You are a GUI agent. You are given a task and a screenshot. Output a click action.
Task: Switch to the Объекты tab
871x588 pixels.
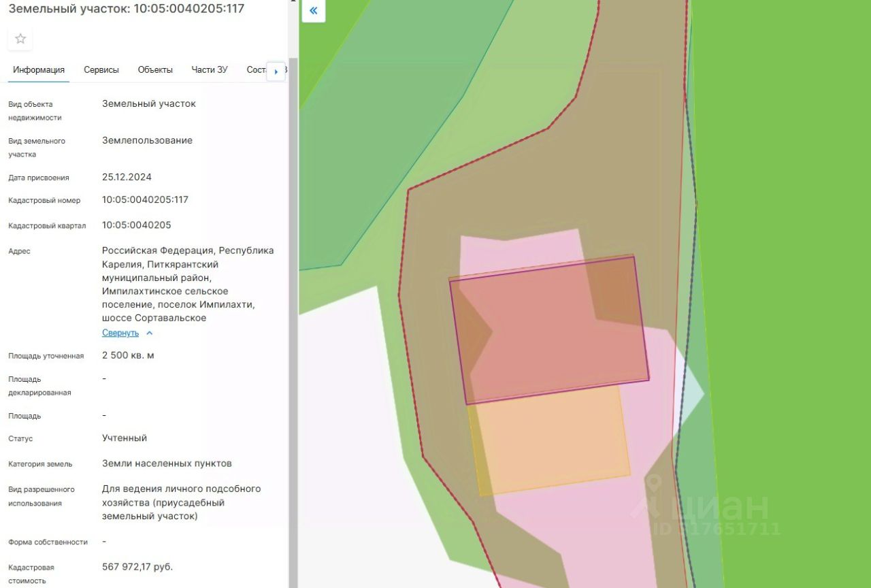coord(155,70)
